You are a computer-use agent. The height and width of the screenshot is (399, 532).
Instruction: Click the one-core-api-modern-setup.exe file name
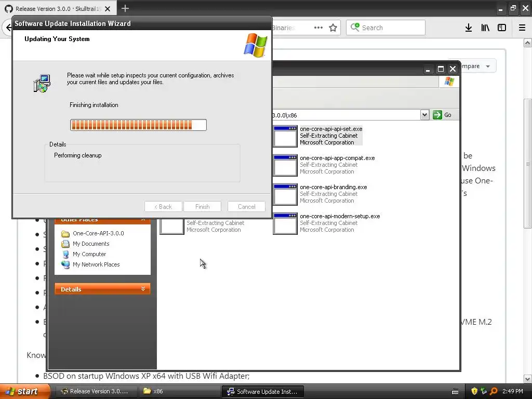pyautogui.click(x=340, y=216)
